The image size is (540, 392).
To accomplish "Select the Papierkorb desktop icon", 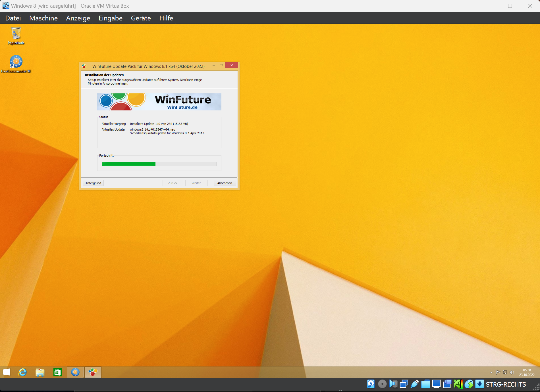I will tap(16, 35).
